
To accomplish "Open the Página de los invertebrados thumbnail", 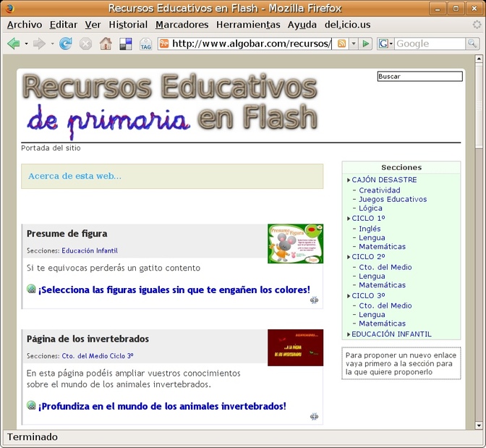I will 295,347.
